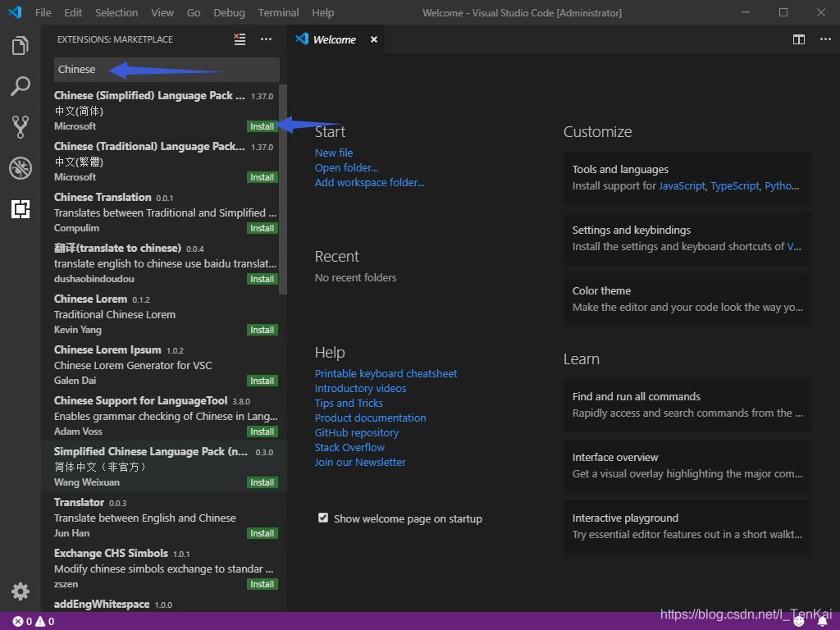Install the translate to chinese extension
This screenshot has height=630, width=840.
coord(262,279)
